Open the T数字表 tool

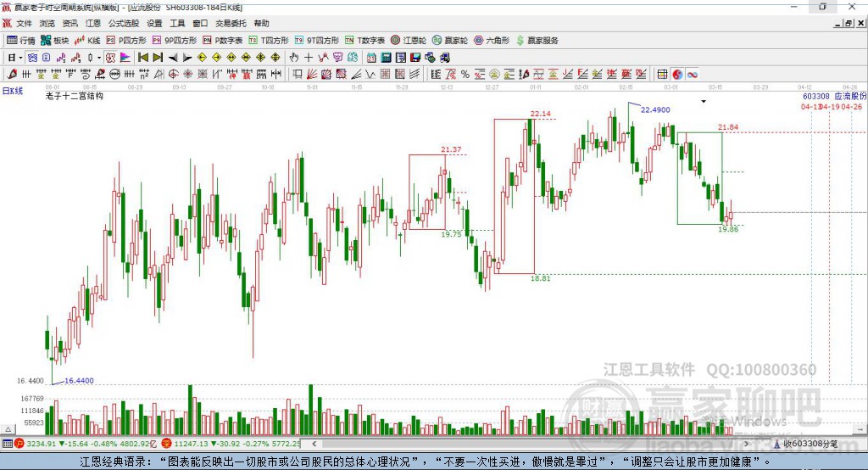[364, 41]
